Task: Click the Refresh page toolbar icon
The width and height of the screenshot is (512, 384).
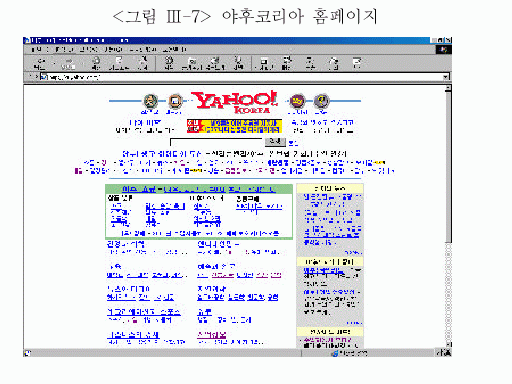Action: point(118,63)
